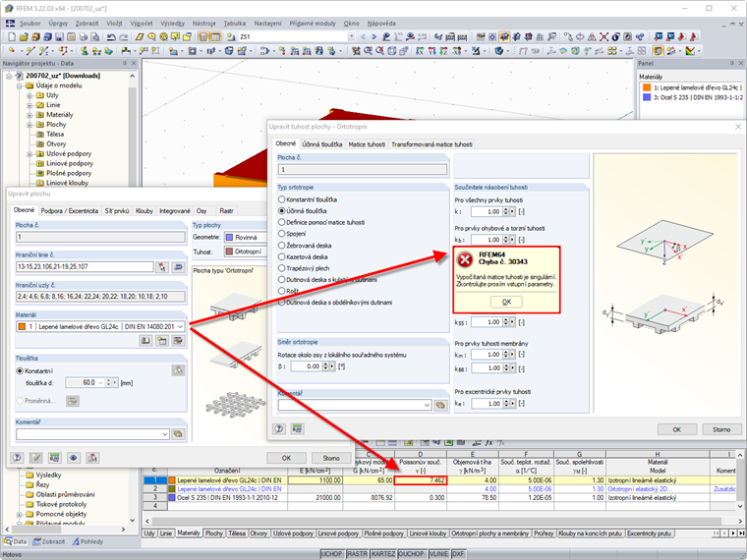The image size is (747, 560).
Task: Click the view in X direction icon
Action: pos(420,50)
